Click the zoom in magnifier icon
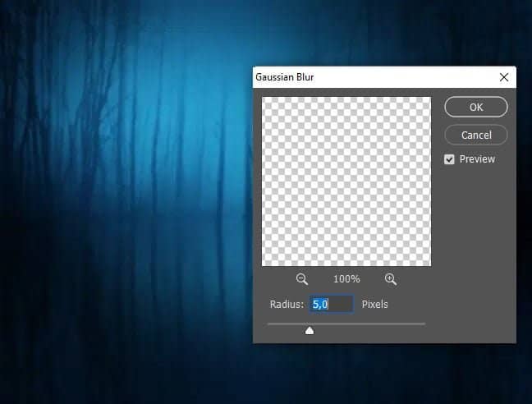This screenshot has height=404, width=532. 390,279
